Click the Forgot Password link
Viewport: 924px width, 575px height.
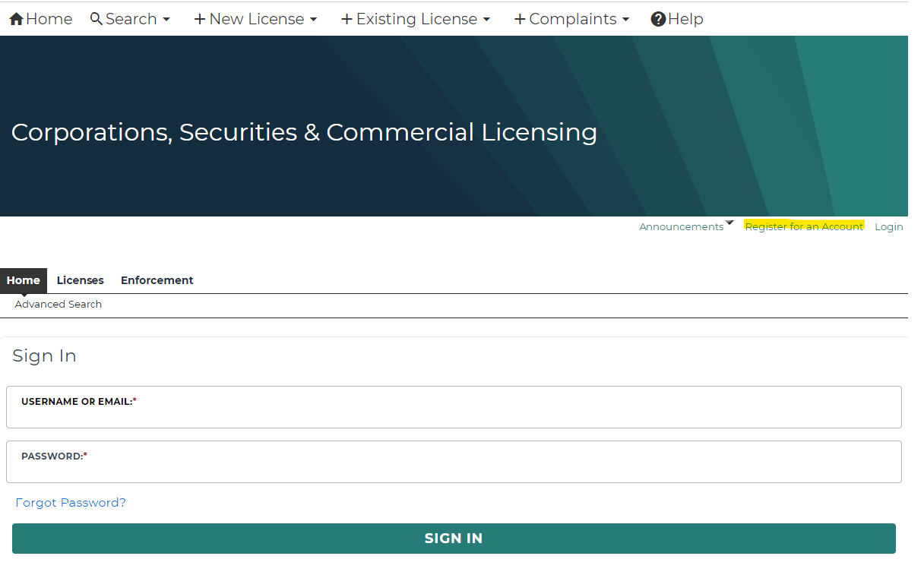(x=71, y=503)
